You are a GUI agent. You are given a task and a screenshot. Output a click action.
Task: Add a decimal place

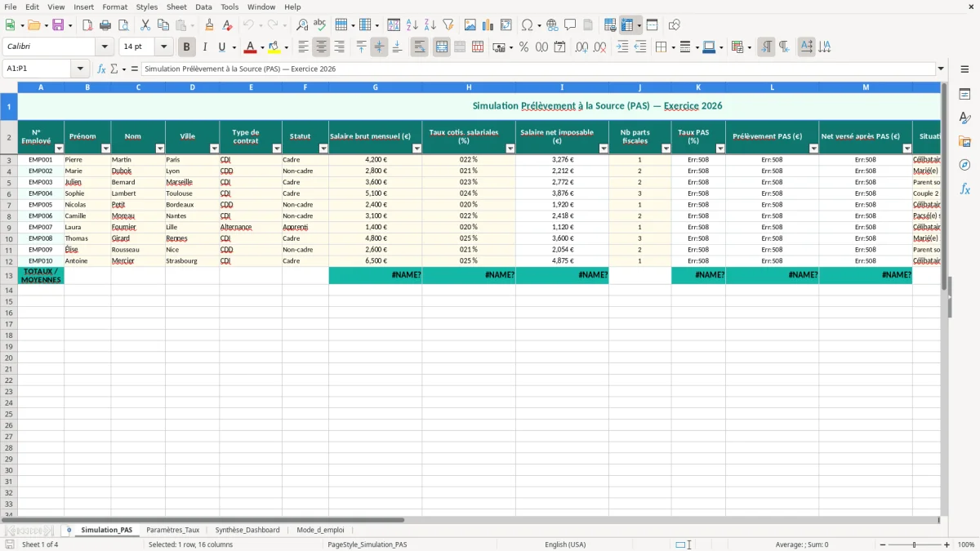tap(581, 47)
